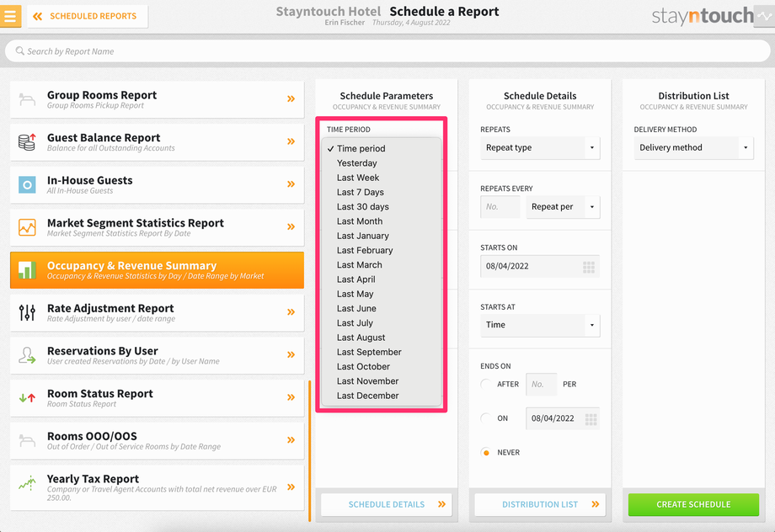The height and width of the screenshot is (532, 775).
Task: Click the Yearly Tax Report graph icon
Action: [27, 483]
